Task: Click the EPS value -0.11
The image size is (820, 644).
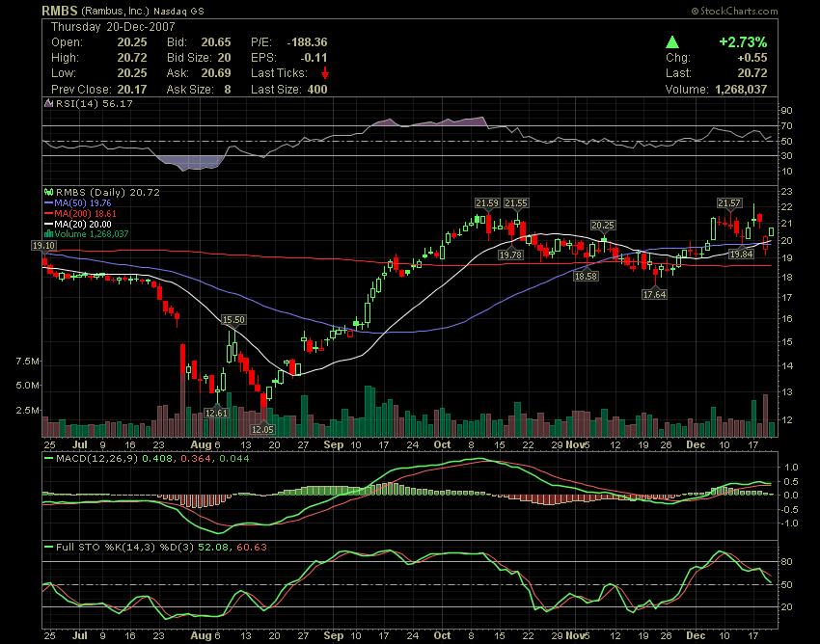Action: pyautogui.click(x=314, y=58)
